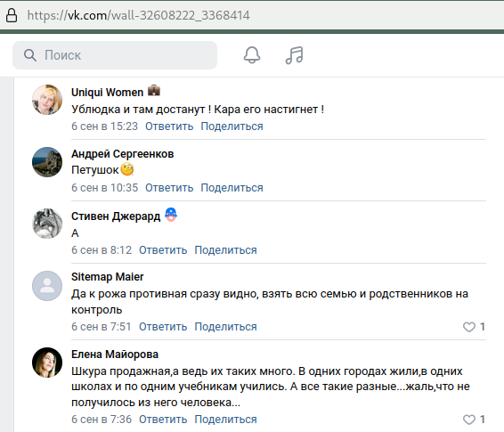Open Елена Майорова's avatar picture
504x432 pixels.
tap(47, 363)
